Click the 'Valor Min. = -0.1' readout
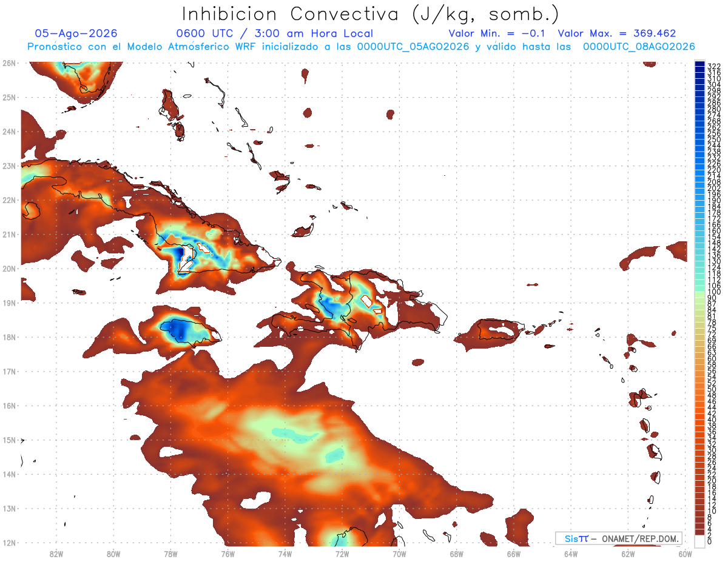The height and width of the screenshot is (562, 728). 498,33
